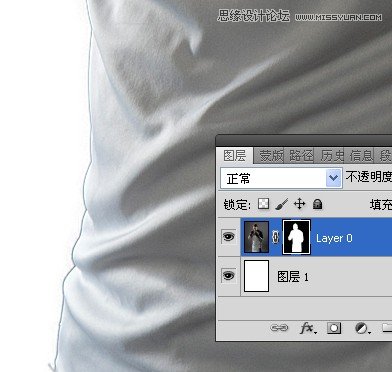Toggle lock position move icon
The width and height of the screenshot is (392, 372).
click(x=299, y=204)
